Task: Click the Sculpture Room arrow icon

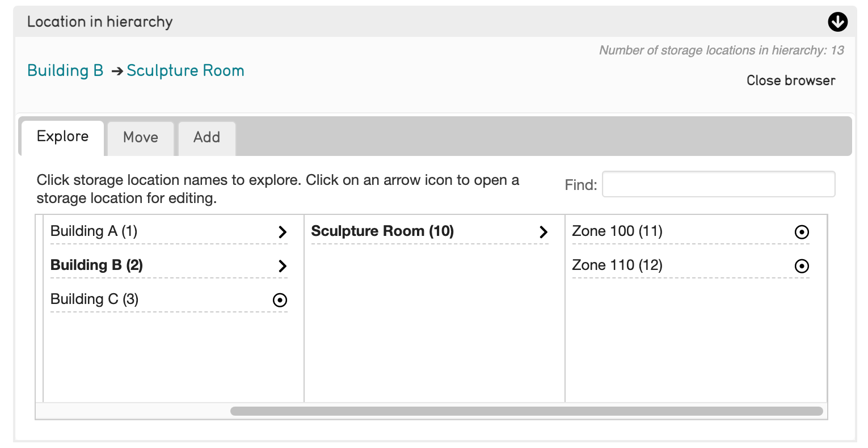Action: 543,232
